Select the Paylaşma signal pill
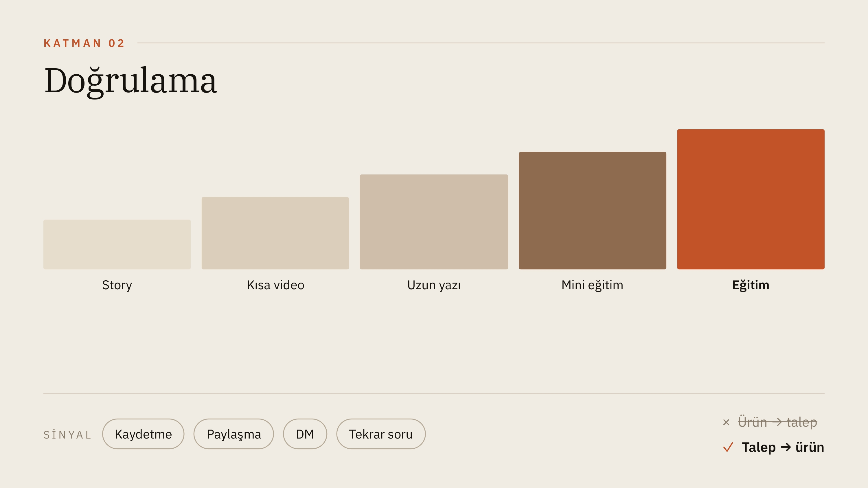Viewport: 868px width, 488px height. (233, 434)
